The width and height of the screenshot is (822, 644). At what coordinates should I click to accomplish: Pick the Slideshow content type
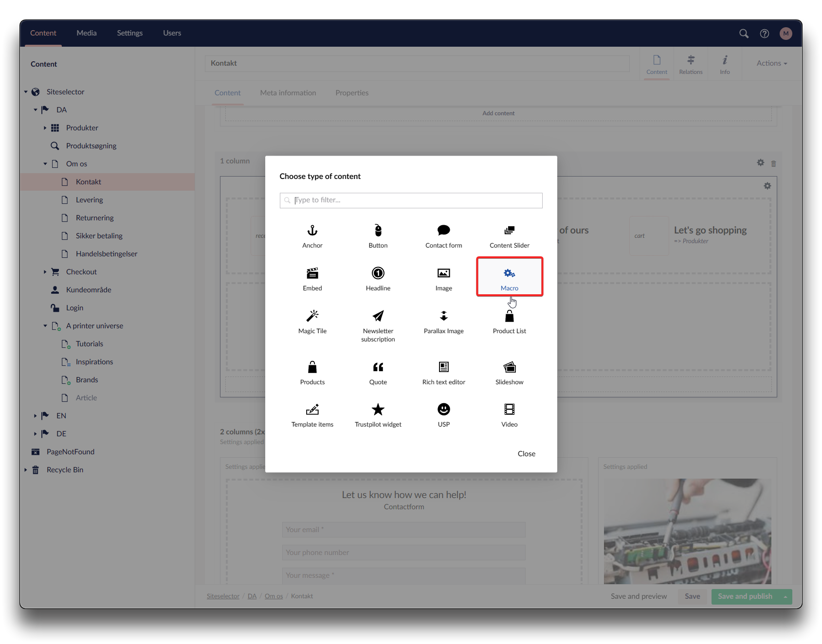[510, 373]
